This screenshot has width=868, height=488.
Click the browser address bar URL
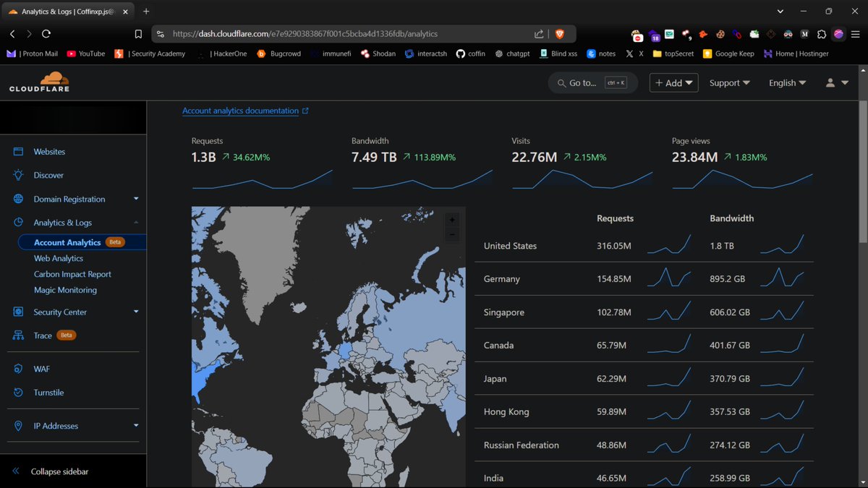pyautogui.click(x=305, y=33)
